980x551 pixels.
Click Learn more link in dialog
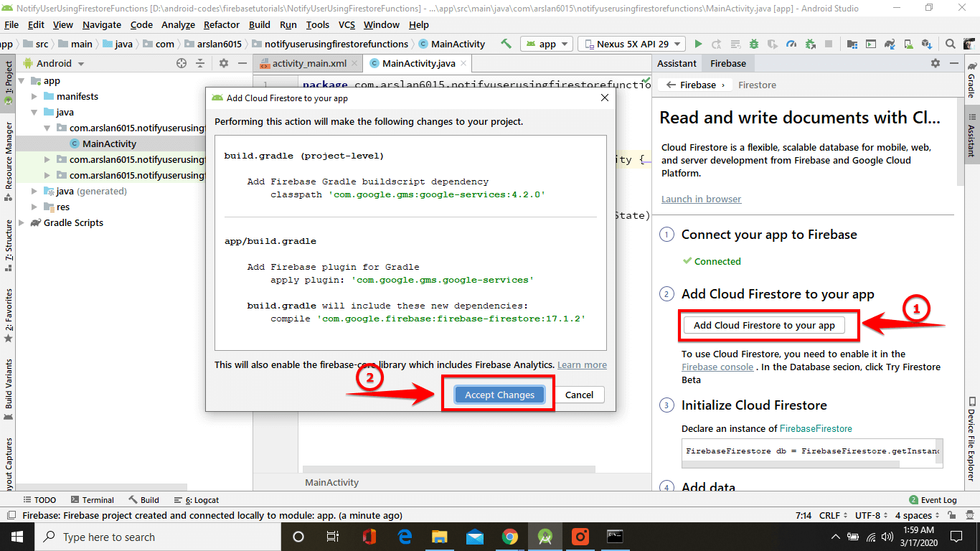click(582, 364)
